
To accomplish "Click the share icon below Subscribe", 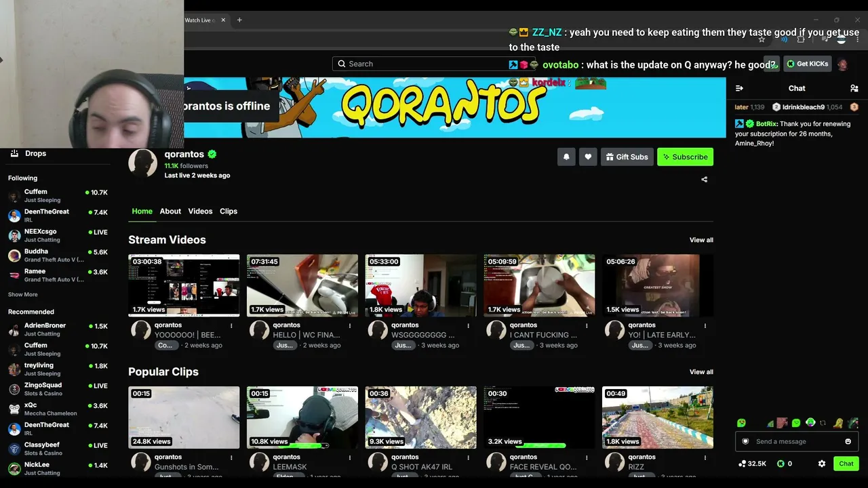I will (704, 180).
